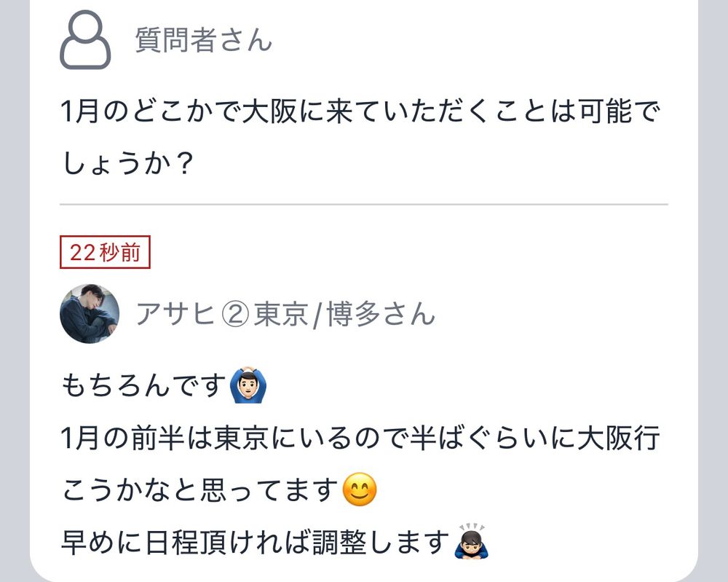Click the word 大阪行 in the answer
The width and height of the screenshot is (728, 582).
(x=618, y=438)
